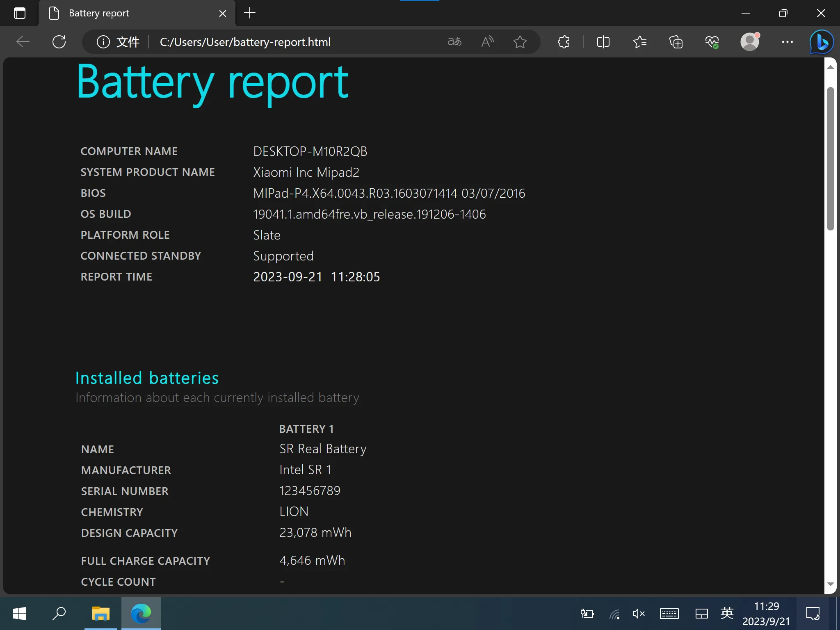Click 'Information about each currently installed battery' subtitle
Image resolution: width=840 pixels, height=630 pixels.
pyautogui.click(x=217, y=397)
